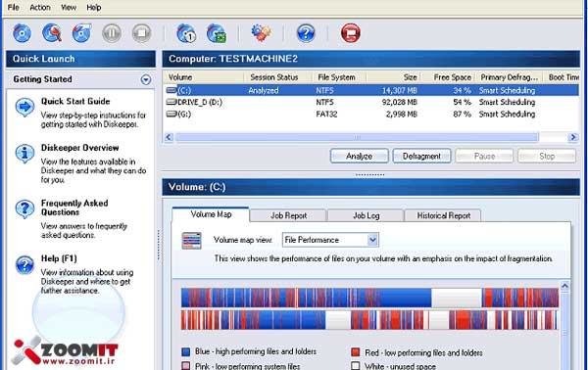Click the Help (F1) icon
The image size is (588, 370).
pos(24,264)
